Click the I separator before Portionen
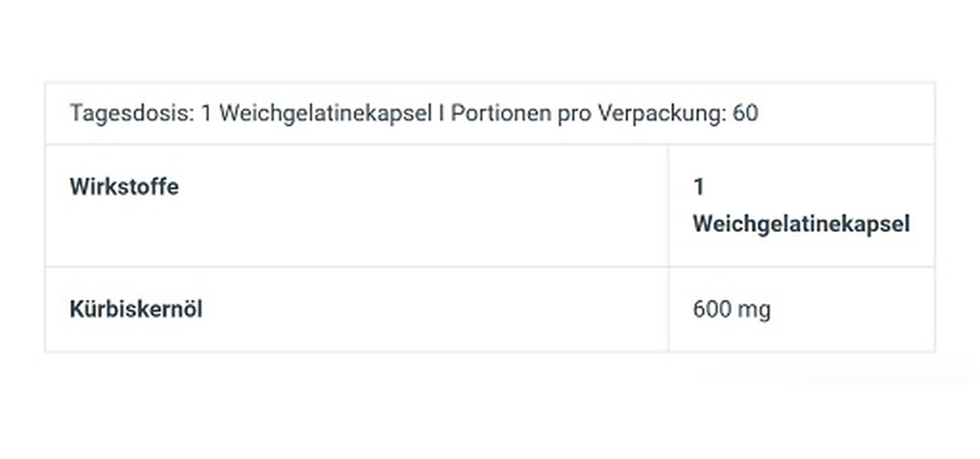The image size is (980, 459). pos(441,114)
